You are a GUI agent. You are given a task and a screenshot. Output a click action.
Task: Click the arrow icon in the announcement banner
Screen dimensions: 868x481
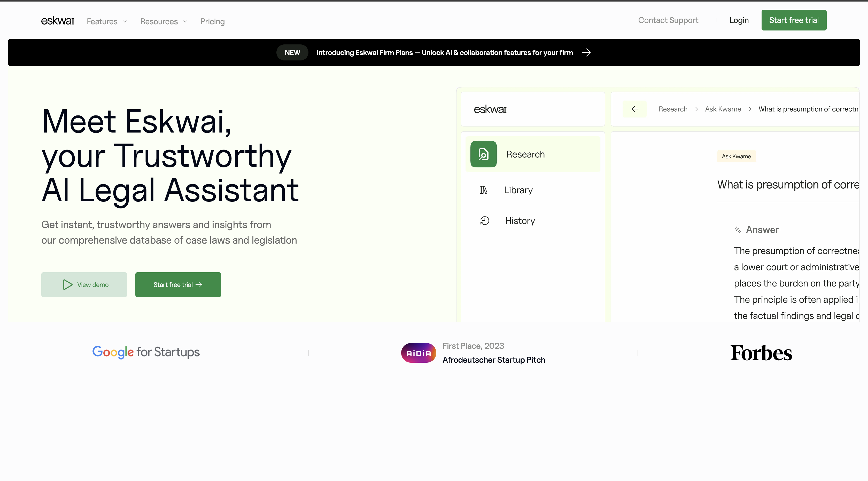pyautogui.click(x=586, y=52)
